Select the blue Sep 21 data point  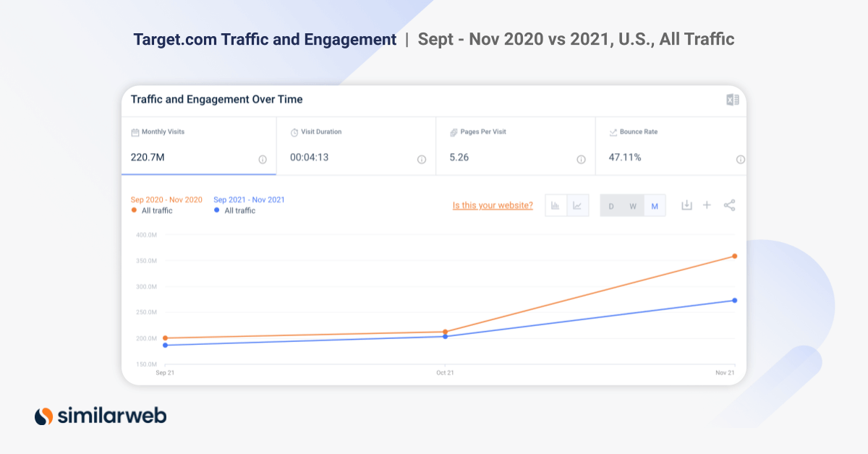[166, 345]
